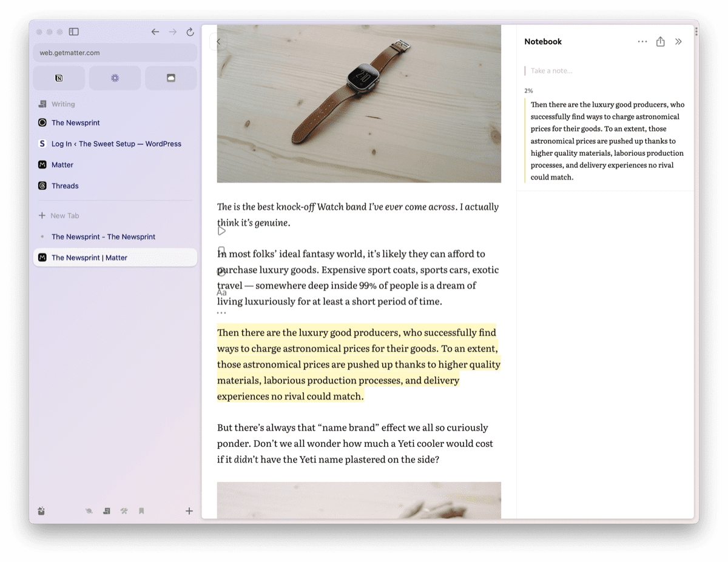Switch to the pinned Matter tab
Viewport: 728px width, 562px height.
click(x=115, y=165)
